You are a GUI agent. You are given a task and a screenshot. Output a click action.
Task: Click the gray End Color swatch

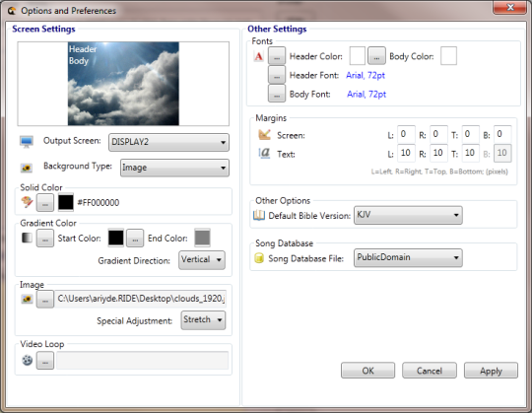(203, 238)
